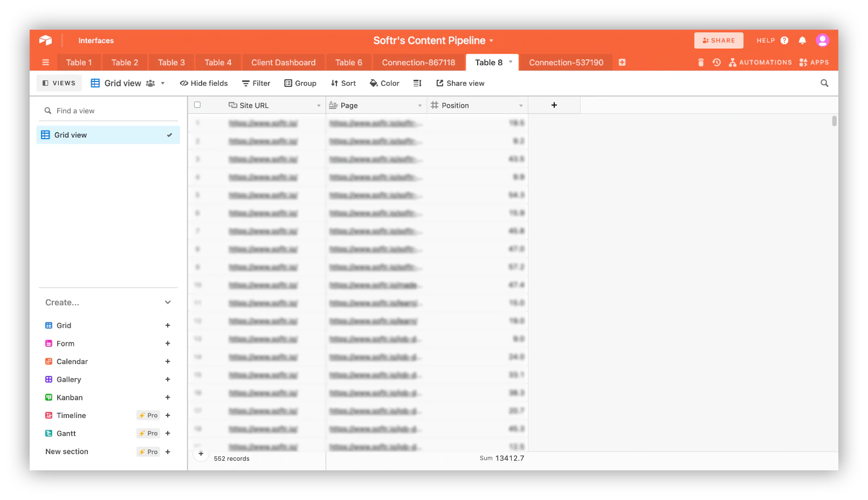
Task: Add a new Kanban view
Action: pyautogui.click(x=168, y=398)
